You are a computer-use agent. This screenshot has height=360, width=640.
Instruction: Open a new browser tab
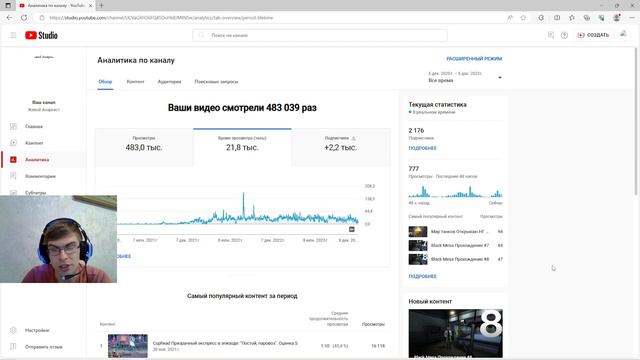pos(101,6)
